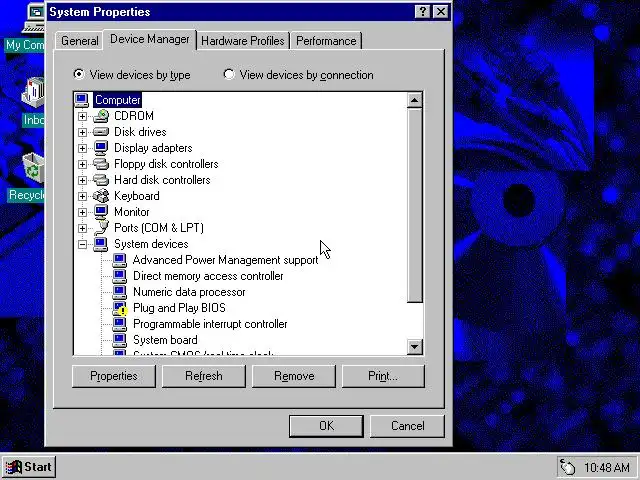The width and height of the screenshot is (640, 480).
Task: Click the Properties button
Action: tap(114, 376)
